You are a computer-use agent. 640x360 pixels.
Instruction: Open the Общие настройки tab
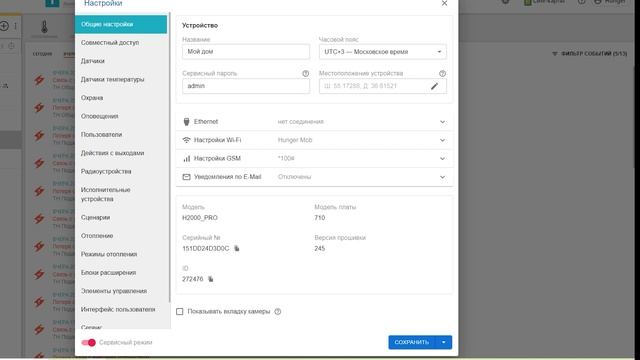[x=121, y=24]
